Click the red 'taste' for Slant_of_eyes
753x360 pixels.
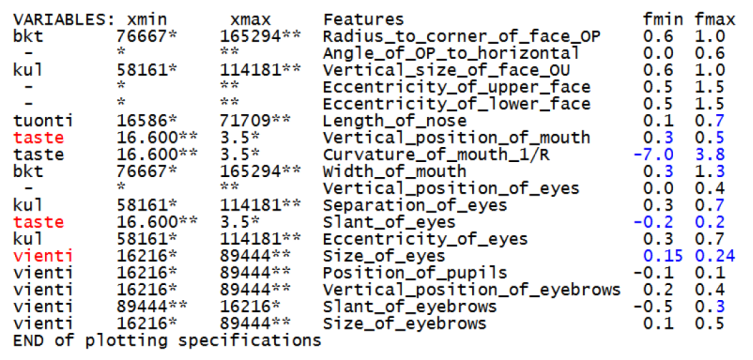point(38,222)
